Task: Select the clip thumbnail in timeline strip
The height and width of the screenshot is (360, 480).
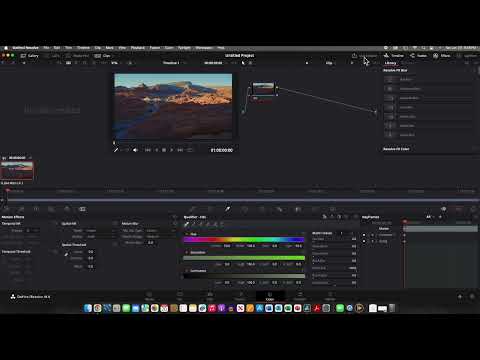Action: coord(17,170)
